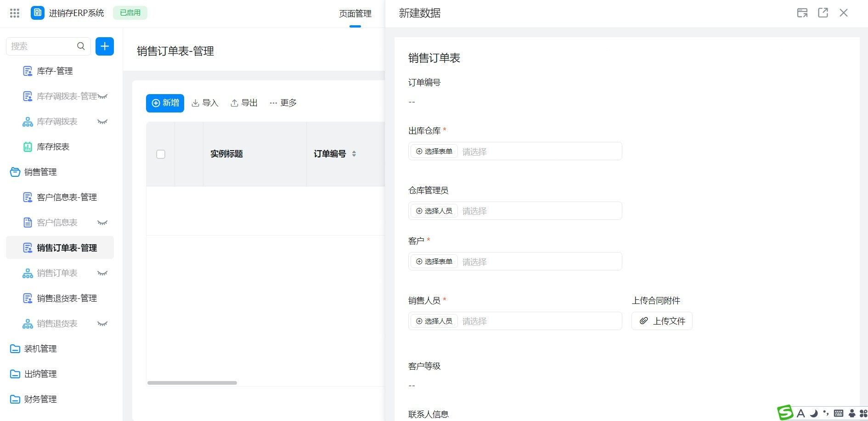868x421 pixels.
Task: Click the 上传文件 button
Action: pos(662,321)
